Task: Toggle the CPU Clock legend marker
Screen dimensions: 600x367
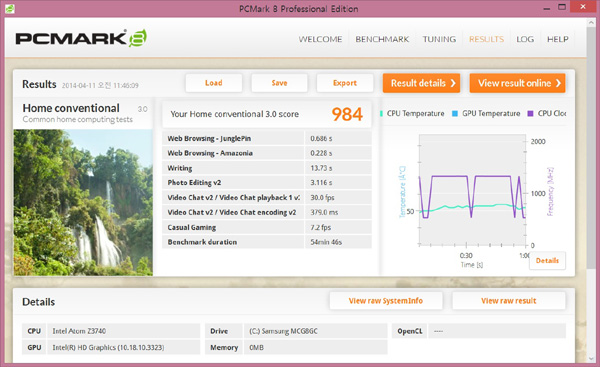Action: (x=530, y=113)
